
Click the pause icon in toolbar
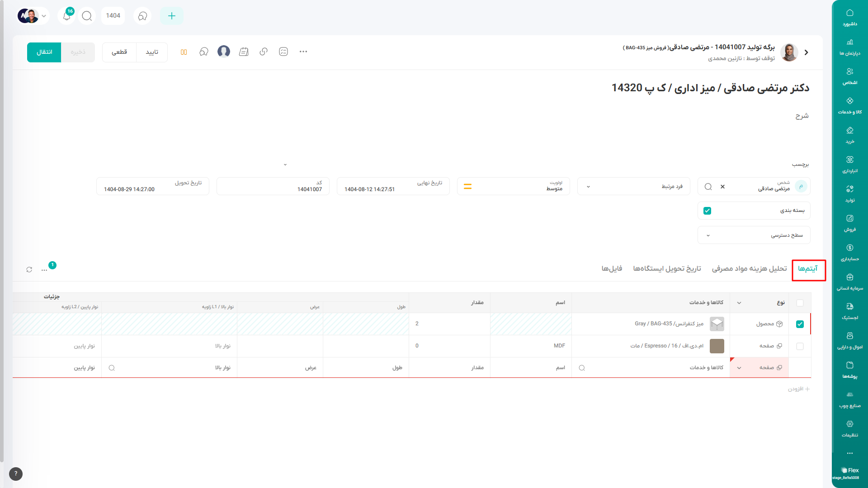tap(184, 52)
